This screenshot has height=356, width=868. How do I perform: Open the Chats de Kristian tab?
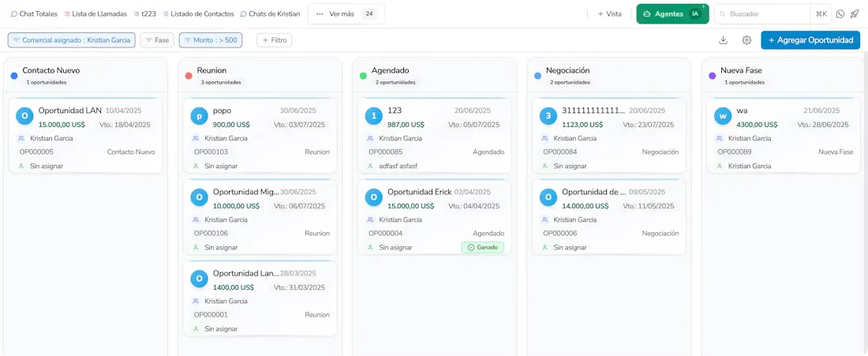[270, 14]
